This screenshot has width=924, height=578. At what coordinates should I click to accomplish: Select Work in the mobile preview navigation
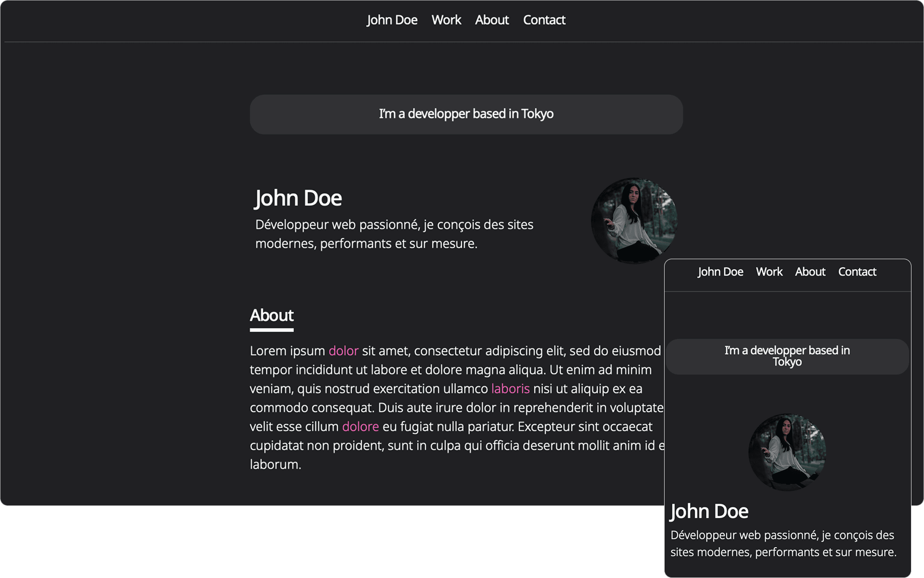[x=769, y=272]
